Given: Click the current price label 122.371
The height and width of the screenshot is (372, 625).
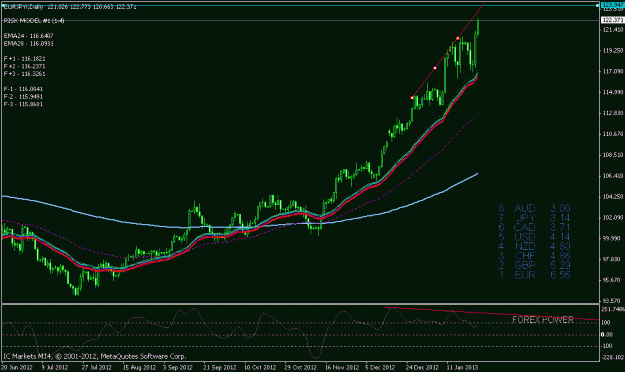Looking at the screenshot, I should point(612,20).
